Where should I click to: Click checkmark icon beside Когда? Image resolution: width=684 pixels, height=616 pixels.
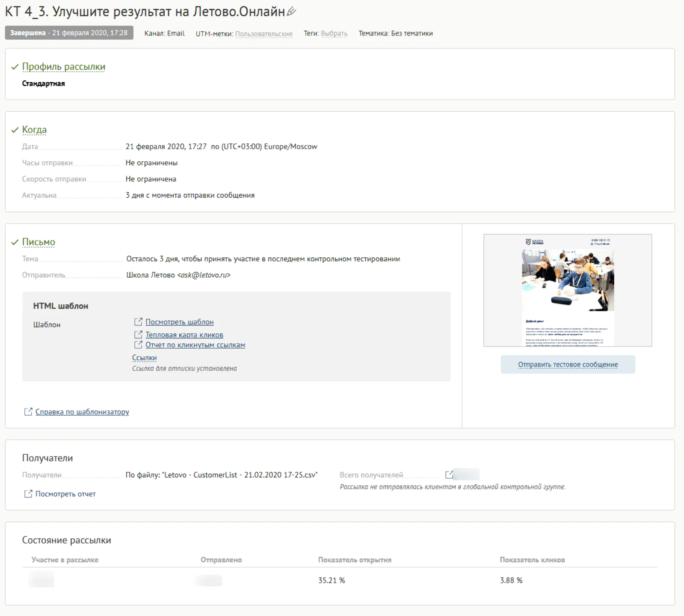coord(15,130)
